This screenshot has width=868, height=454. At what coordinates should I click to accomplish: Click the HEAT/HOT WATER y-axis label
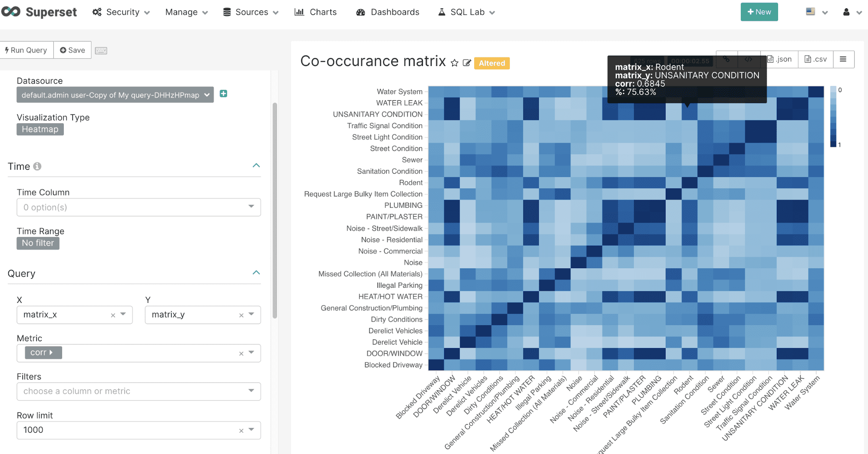(x=390, y=296)
